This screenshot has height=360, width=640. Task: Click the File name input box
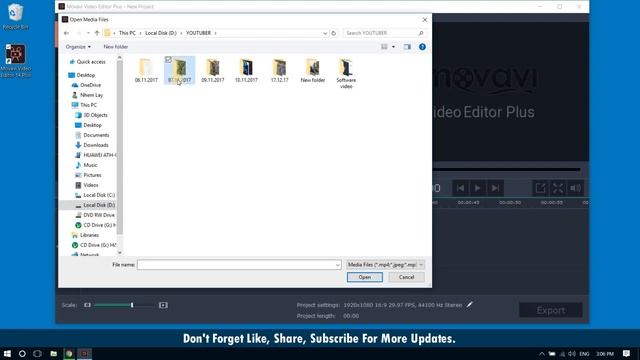(239, 265)
